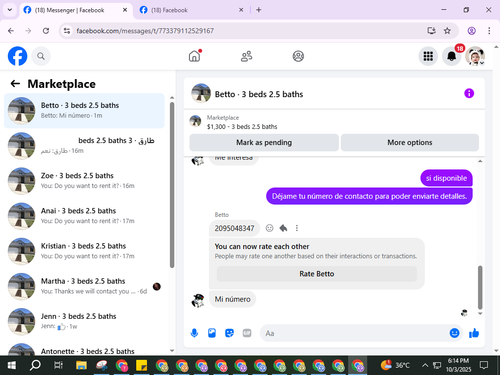Open Sticky Notes from the taskbar
500x375 pixels.
pyautogui.click(x=141, y=365)
